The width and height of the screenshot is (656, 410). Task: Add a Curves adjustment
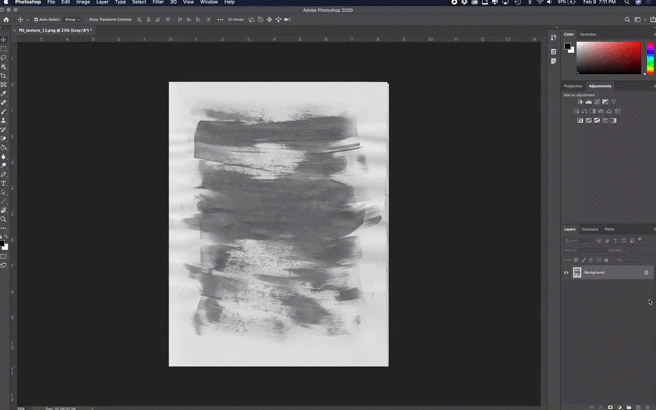597,102
